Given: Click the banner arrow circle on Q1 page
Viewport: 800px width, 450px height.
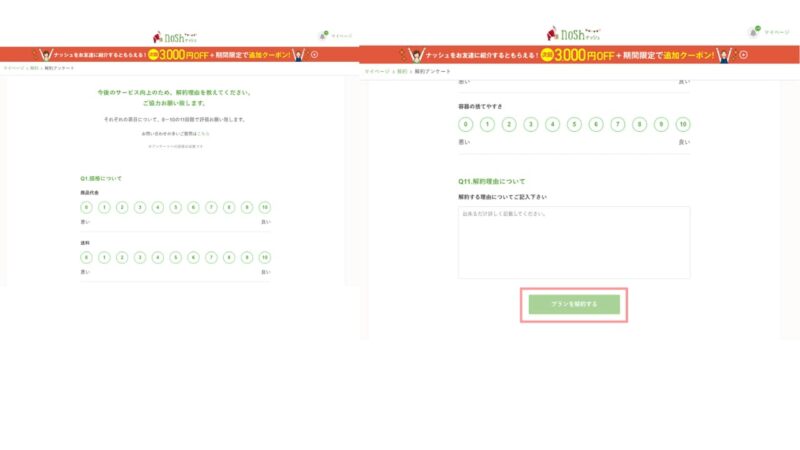Looking at the screenshot, I should coord(313,54).
